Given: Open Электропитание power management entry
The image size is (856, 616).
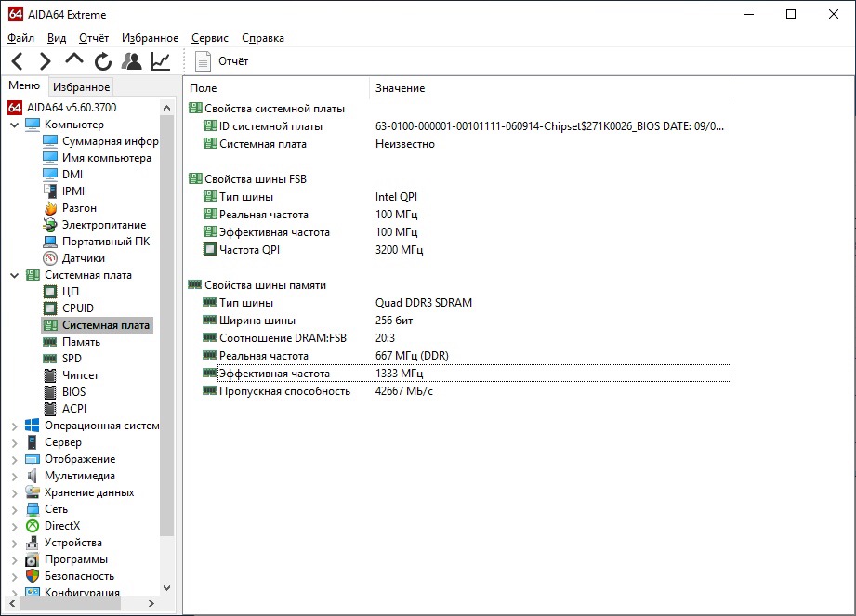Looking at the screenshot, I should (104, 225).
